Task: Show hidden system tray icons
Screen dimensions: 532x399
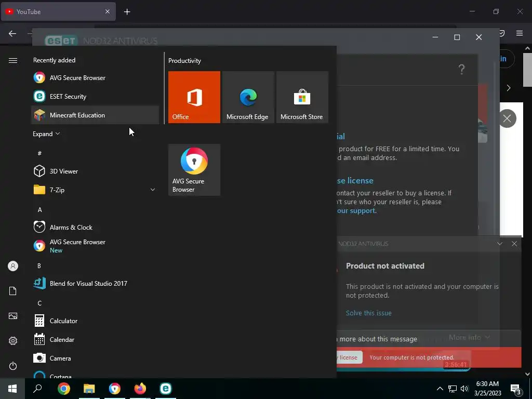Action: [x=440, y=389]
